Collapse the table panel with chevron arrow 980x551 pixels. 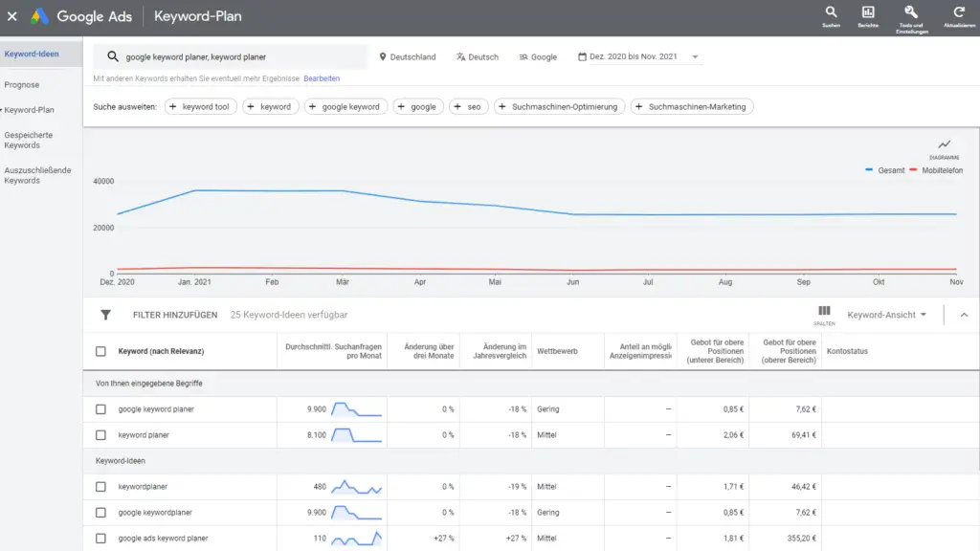[x=964, y=315]
